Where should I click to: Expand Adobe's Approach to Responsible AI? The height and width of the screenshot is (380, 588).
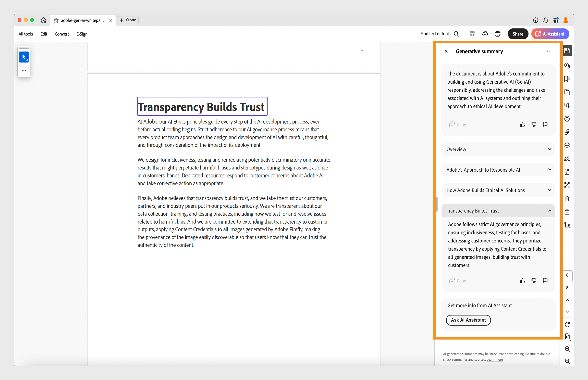[x=498, y=170]
